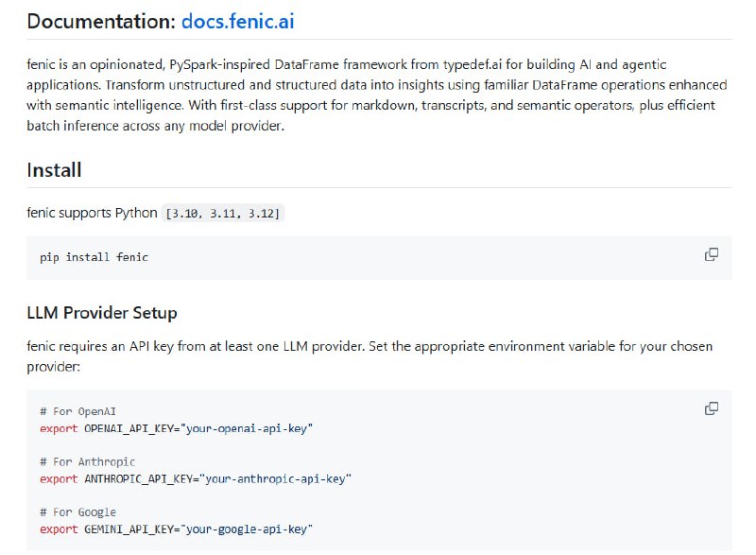The width and height of the screenshot is (756, 555).
Task: Copy the pip install fenic command
Action: point(712,255)
